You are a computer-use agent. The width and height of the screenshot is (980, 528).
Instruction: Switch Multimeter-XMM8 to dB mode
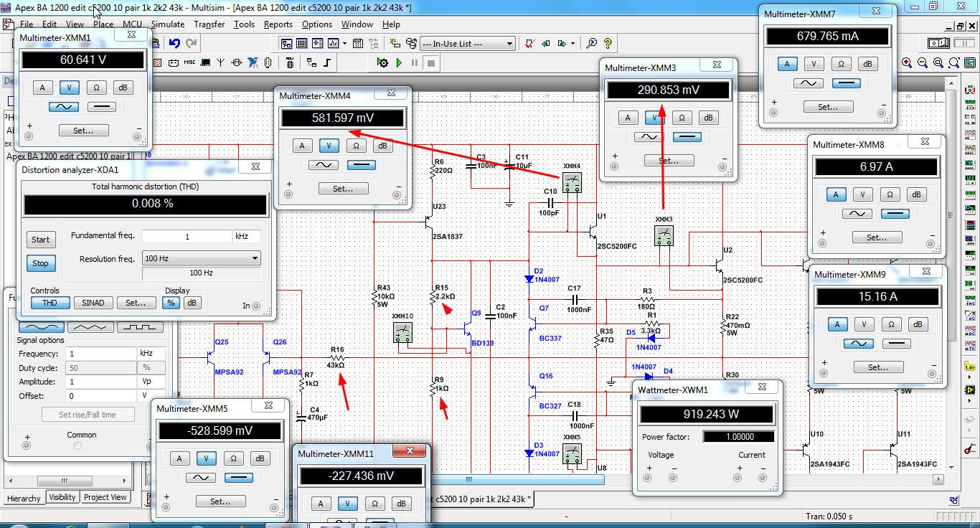pos(916,194)
